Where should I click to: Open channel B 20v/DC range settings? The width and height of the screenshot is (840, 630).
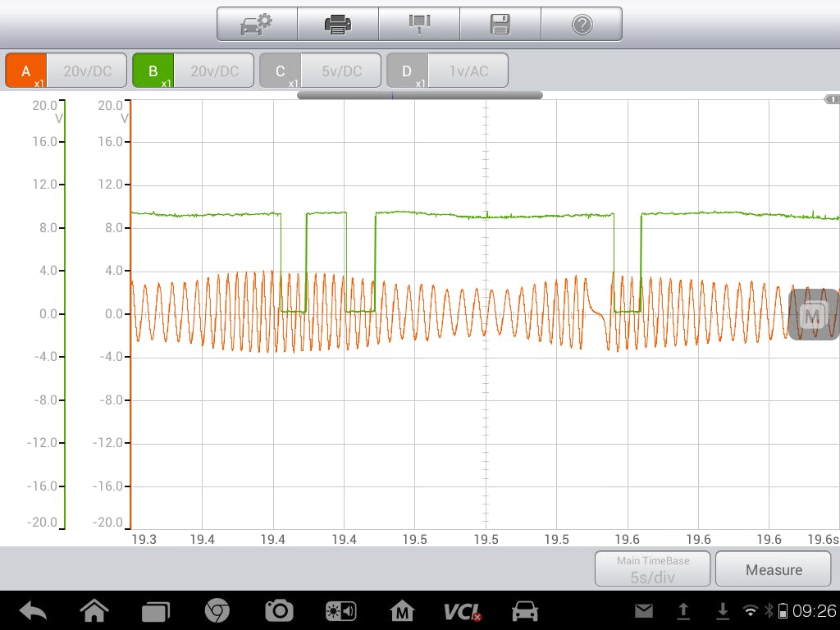pos(214,71)
